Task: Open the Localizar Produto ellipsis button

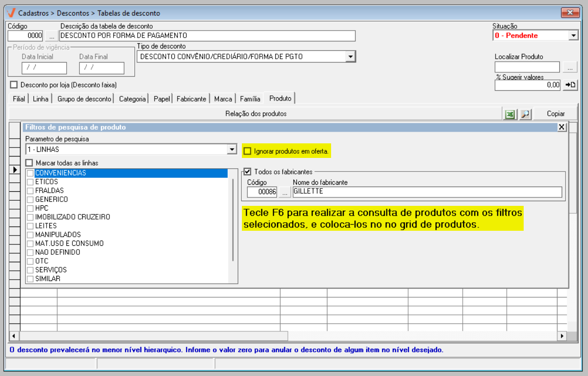Action: coord(570,68)
